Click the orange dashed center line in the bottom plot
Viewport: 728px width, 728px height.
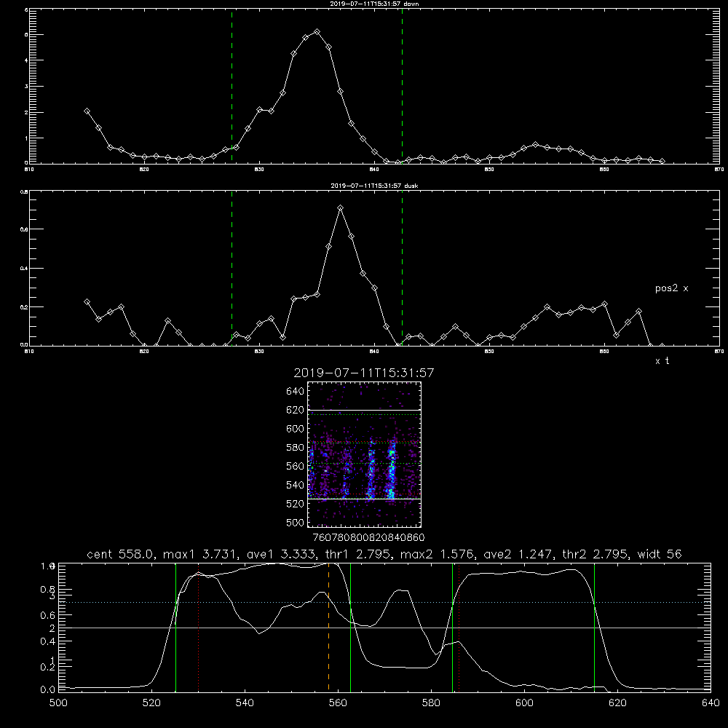[x=329, y=627]
